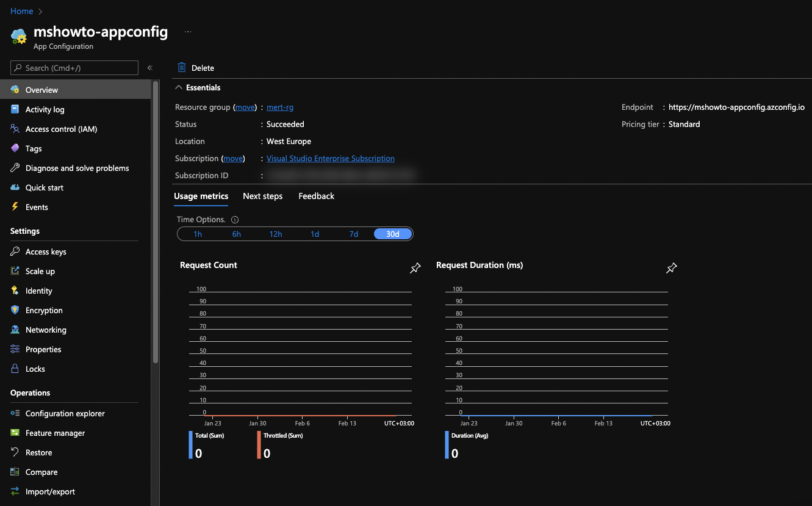Viewport: 812px width, 506px height.
Task: Go to the Home breadcrumb
Action: coord(22,11)
